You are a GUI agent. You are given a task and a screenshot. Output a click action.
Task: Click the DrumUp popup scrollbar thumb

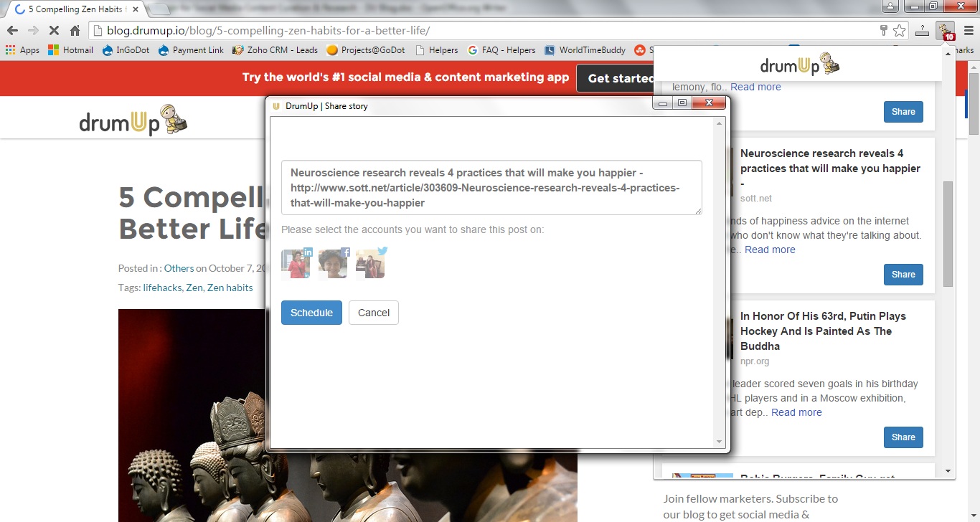pos(948,234)
